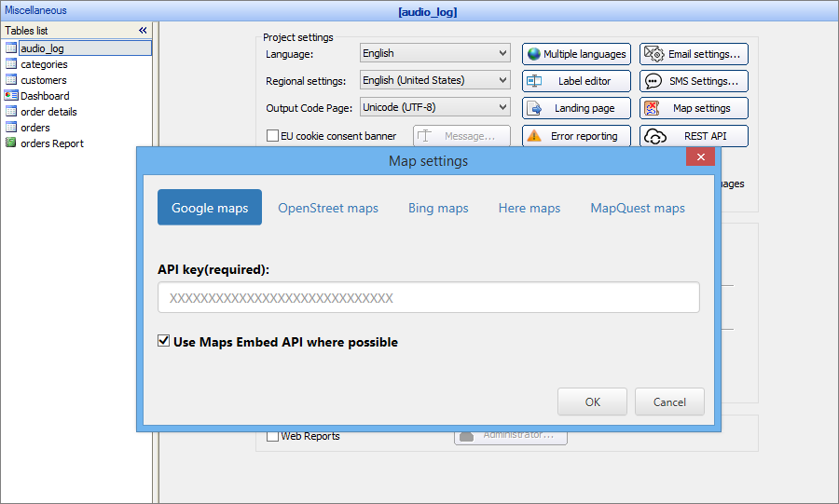Click the text cursor icon on Message button
This screenshot has width=839, height=504.
424,136
